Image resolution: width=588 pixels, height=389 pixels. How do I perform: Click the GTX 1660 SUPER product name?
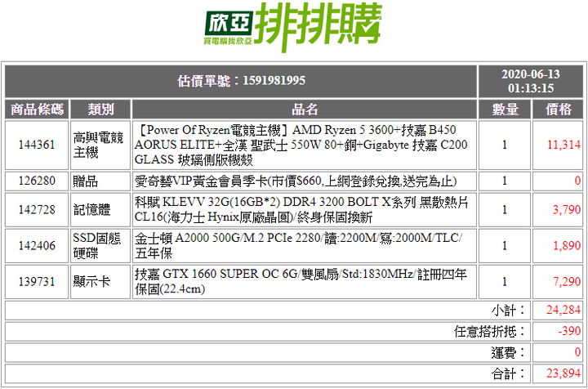tap(301, 282)
